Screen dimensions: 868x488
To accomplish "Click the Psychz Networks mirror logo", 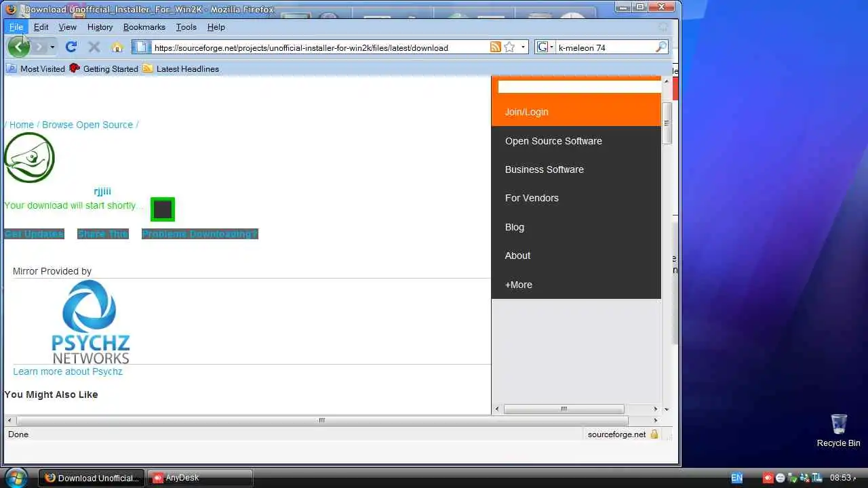I will pos(91,322).
